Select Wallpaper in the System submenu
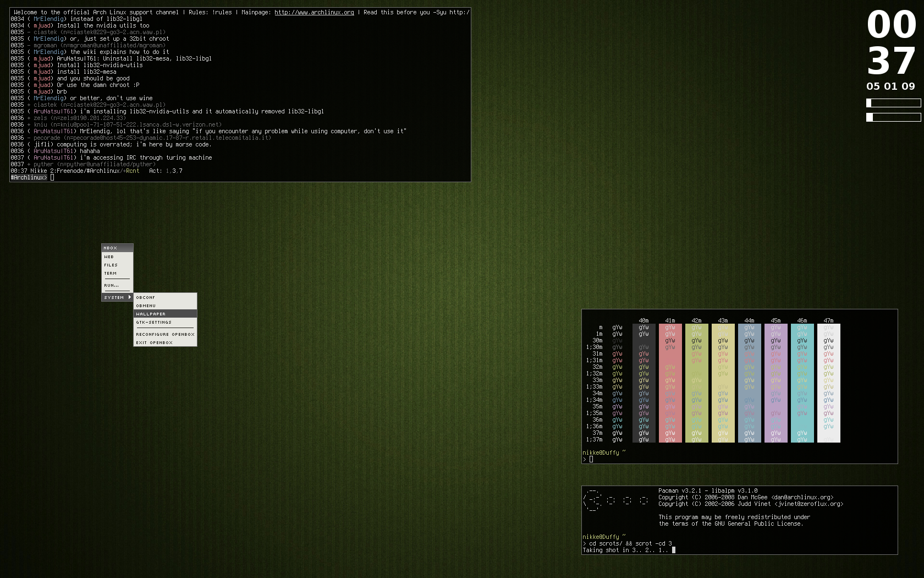Screen dimensions: 924x578 pos(165,314)
